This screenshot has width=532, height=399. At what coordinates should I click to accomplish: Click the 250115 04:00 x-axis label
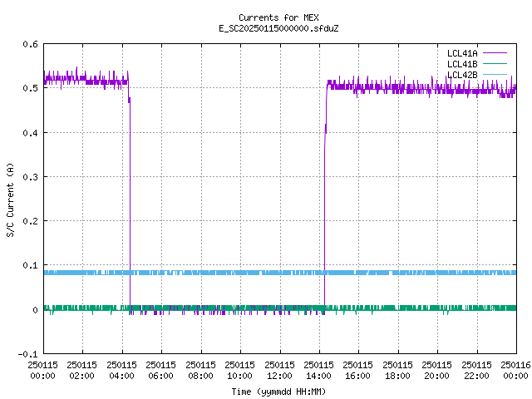121,370
